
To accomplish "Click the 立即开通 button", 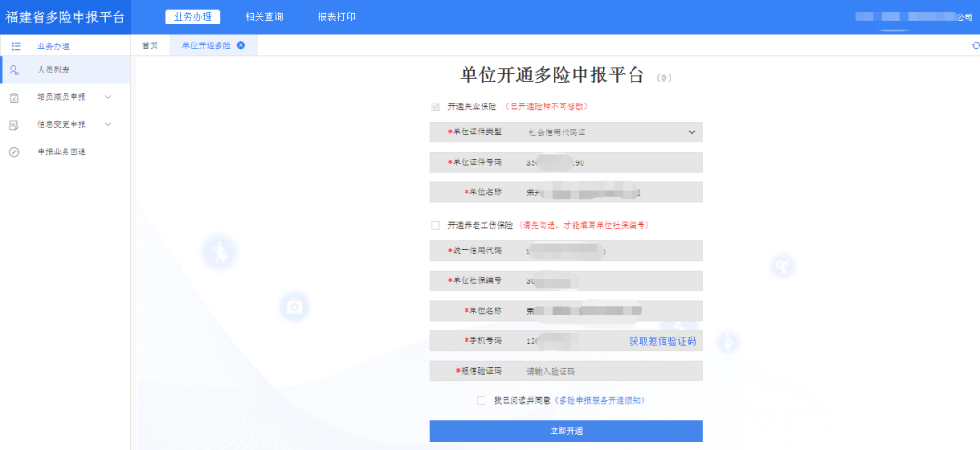I will pyautogui.click(x=566, y=431).
